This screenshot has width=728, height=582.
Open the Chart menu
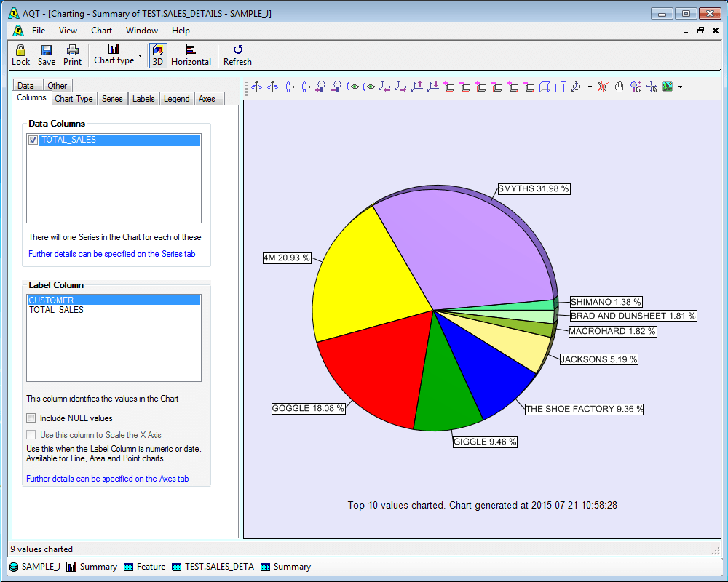pos(101,31)
